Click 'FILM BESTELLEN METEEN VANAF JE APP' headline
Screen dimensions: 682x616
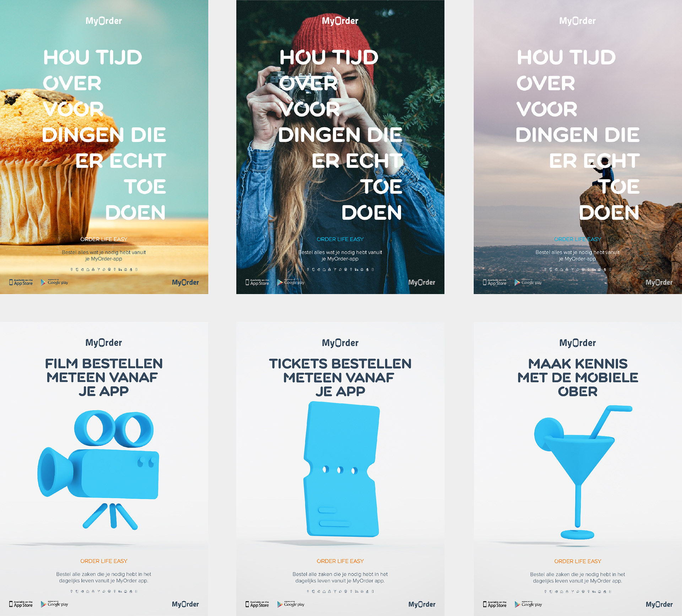pyautogui.click(x=104, y=377)
